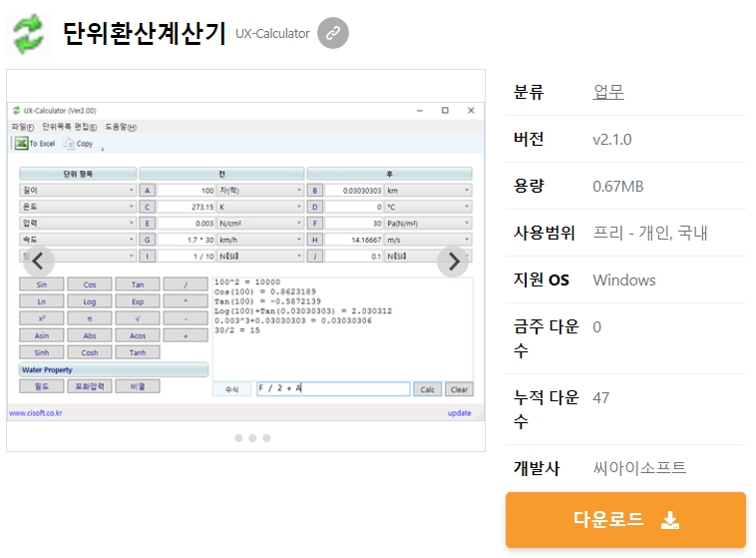Click the Copy toolbar icon
This screenshot has width=756, height=558.
point(69,144)
